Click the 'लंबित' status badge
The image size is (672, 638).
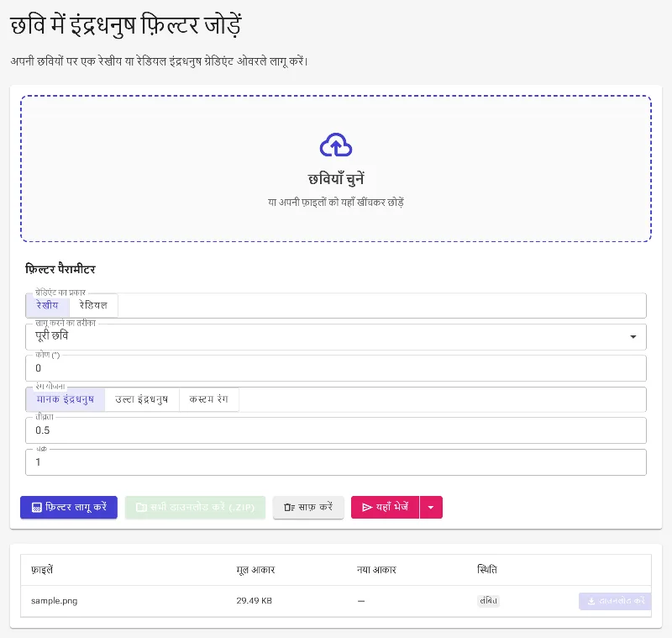click(x=488, y=601)
